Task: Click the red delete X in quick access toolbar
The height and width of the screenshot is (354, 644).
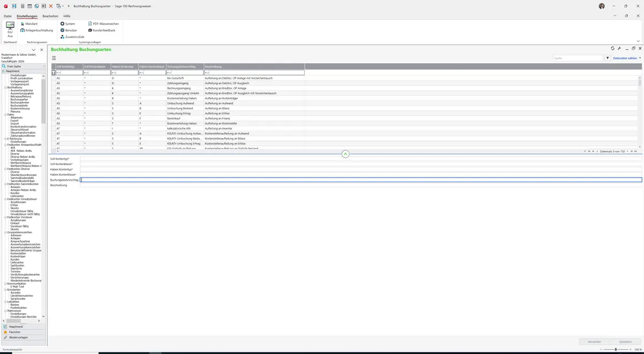Action: [x=51, y=6]
